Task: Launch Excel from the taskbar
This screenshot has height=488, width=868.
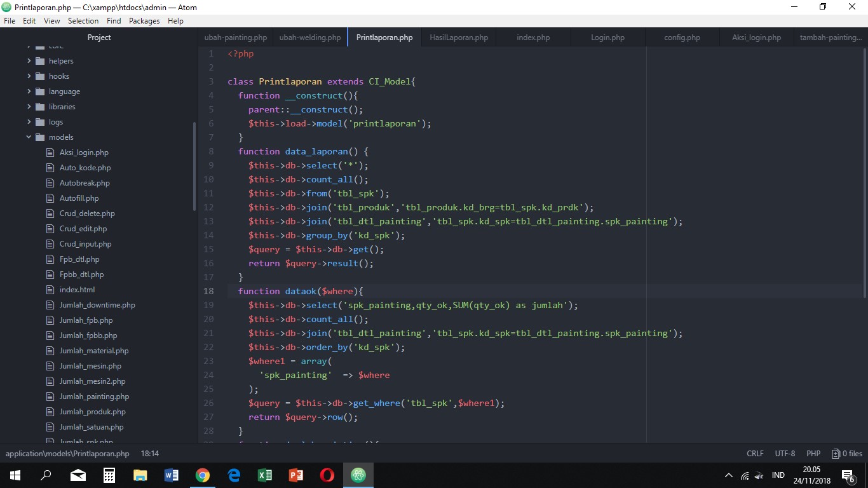Action: tap(265, 475)
